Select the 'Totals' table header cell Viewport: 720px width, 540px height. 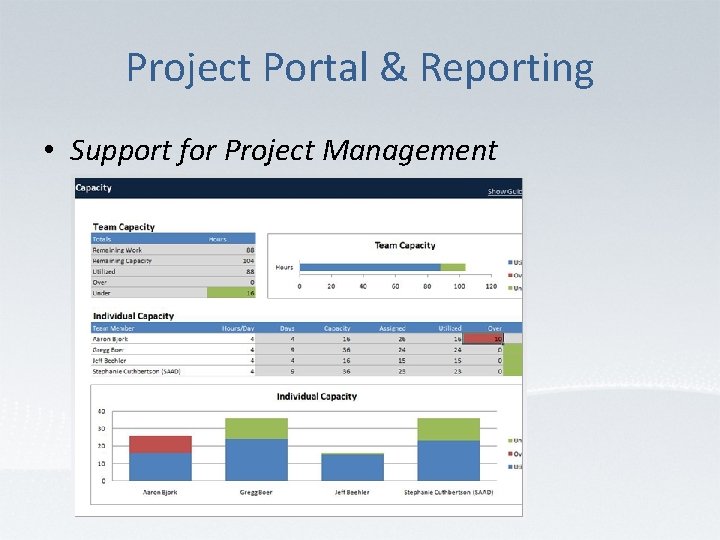point(102,239)
